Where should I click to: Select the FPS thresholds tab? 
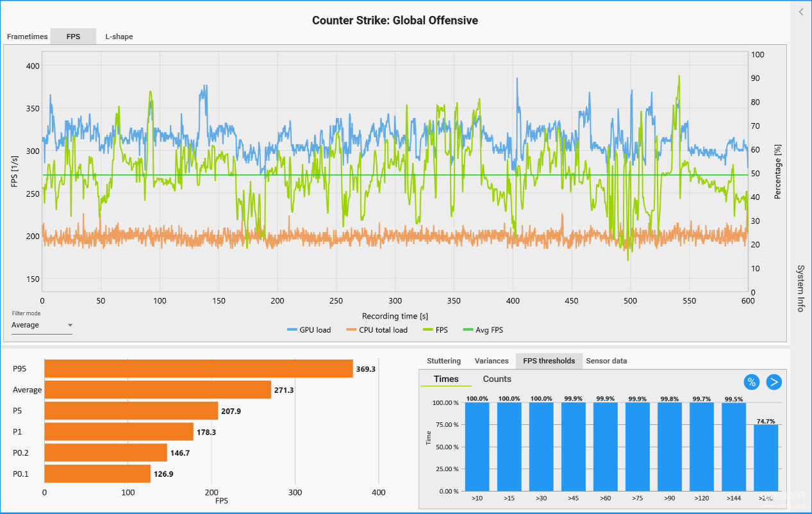coord(549,361)
